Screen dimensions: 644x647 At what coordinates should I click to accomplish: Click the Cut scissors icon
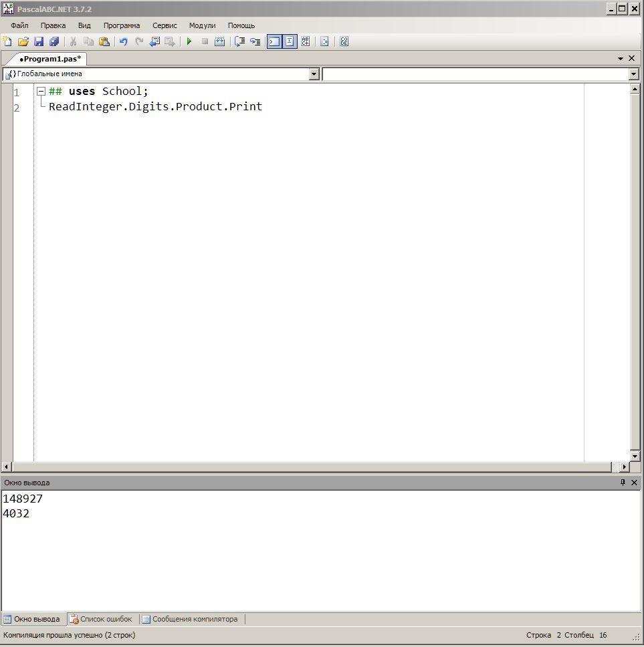coord(73,41)
